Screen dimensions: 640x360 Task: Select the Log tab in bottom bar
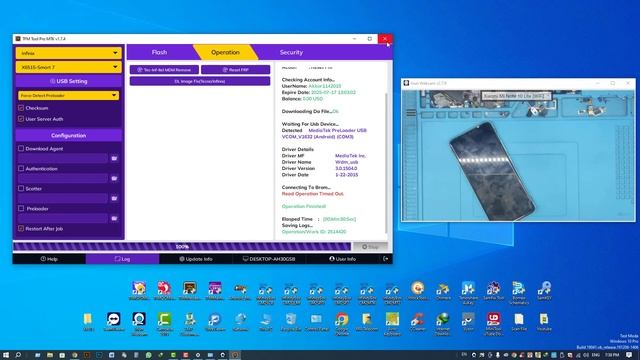tap(122, 259)
